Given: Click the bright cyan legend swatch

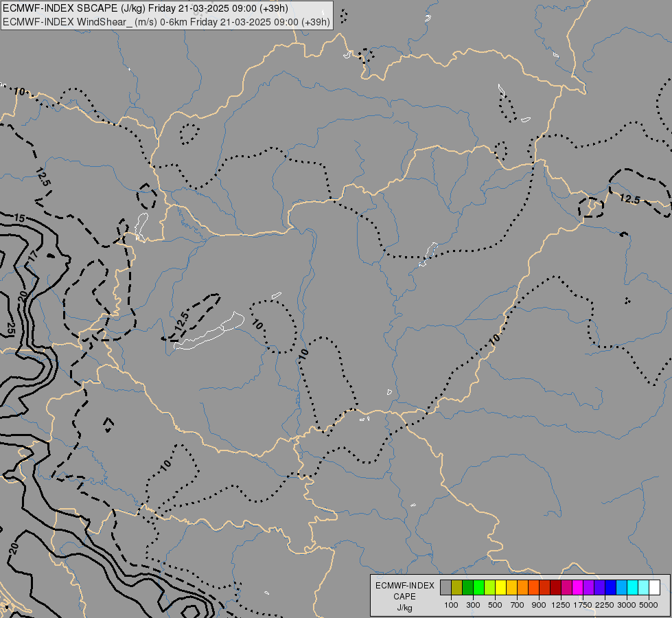Looking at the screenshot, I should pos(632,587).
